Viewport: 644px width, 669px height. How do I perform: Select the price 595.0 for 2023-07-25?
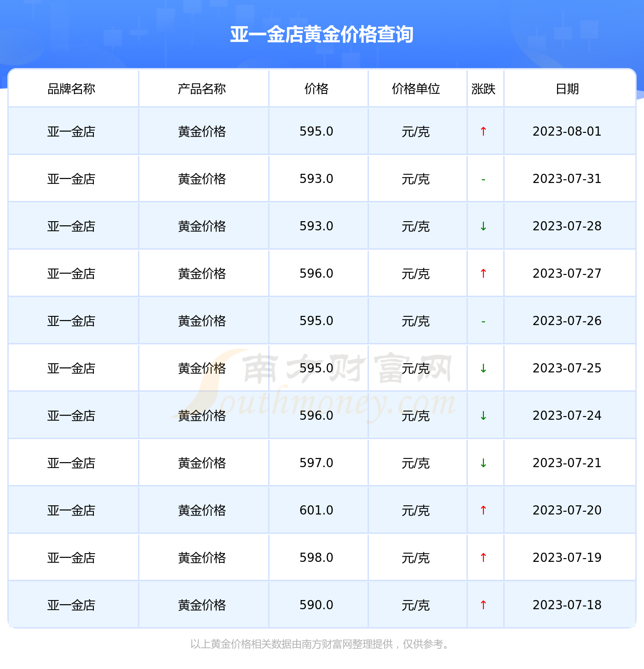pyautogui.click(x=316, y=368)
